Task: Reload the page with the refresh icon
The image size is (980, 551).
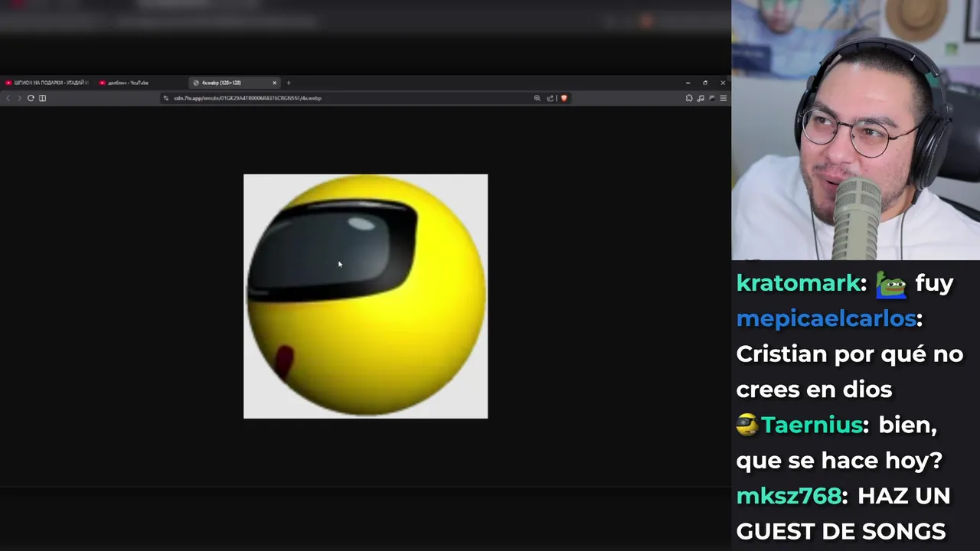Action: 31,98
